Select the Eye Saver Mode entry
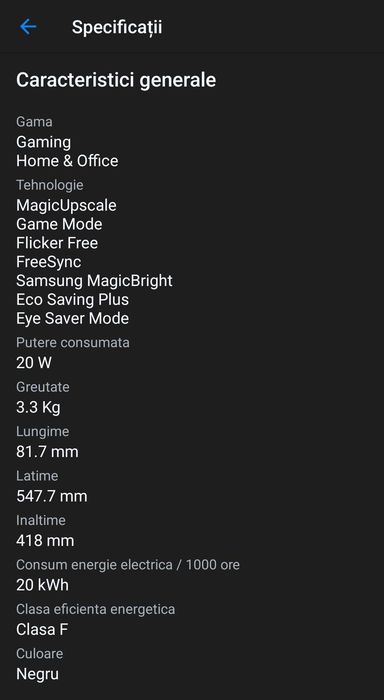384x700 pixels. pos(72,318)
